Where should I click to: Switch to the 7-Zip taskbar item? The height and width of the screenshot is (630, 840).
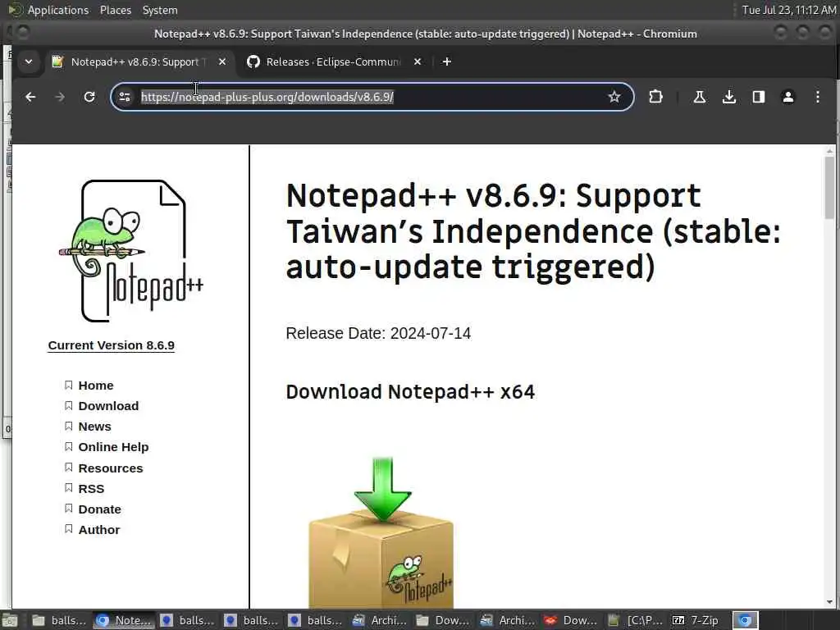pyautogui.click(x=696, y=620)
